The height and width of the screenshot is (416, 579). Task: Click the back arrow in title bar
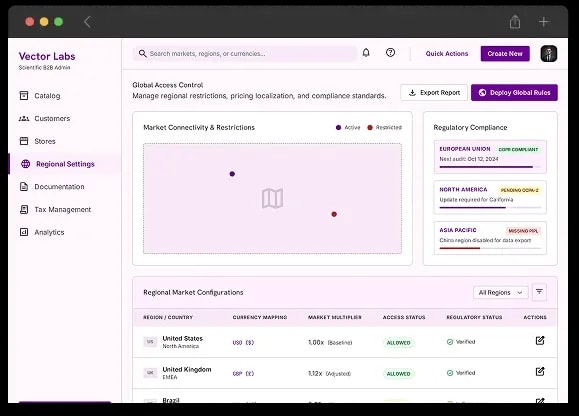tap(87, 22)
